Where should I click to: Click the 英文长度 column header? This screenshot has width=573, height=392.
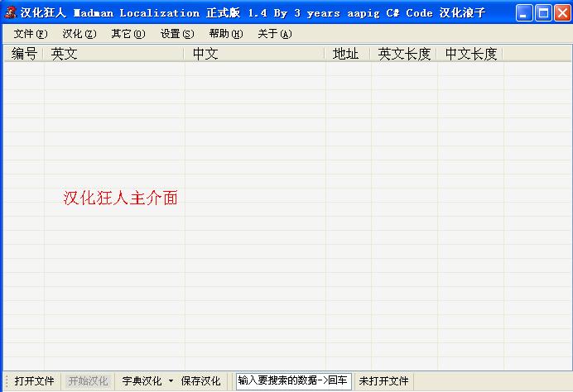(x=404, y=54)
